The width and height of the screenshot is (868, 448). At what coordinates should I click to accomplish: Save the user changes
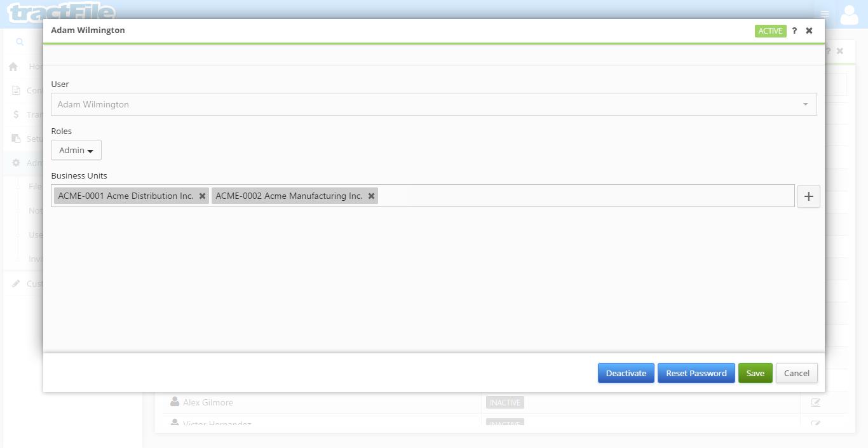pos(755,373)
